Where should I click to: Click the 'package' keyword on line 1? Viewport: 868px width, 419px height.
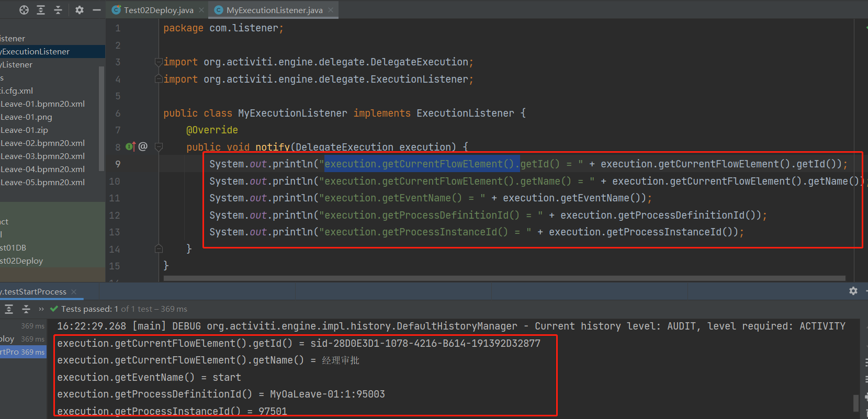[183, 28]
